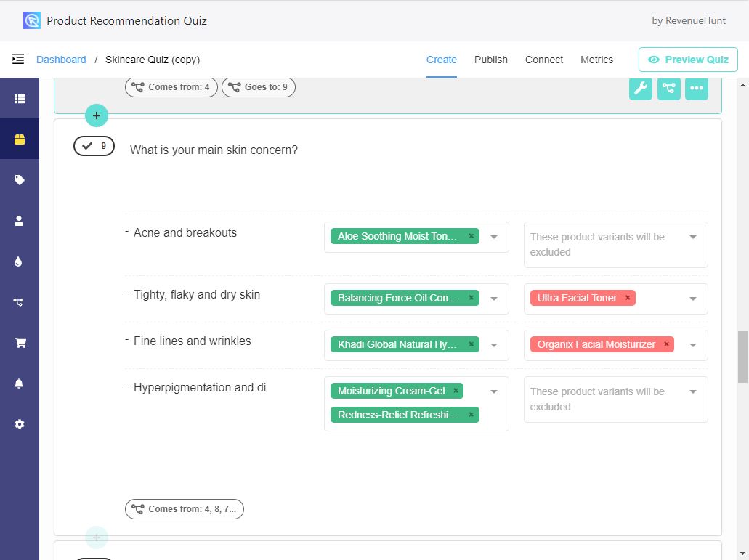Image resolution: width=749 pixels, height=560 pixels.
Task: Open the shopping cart sidebar icon
Action: click(x=20, y=343)
